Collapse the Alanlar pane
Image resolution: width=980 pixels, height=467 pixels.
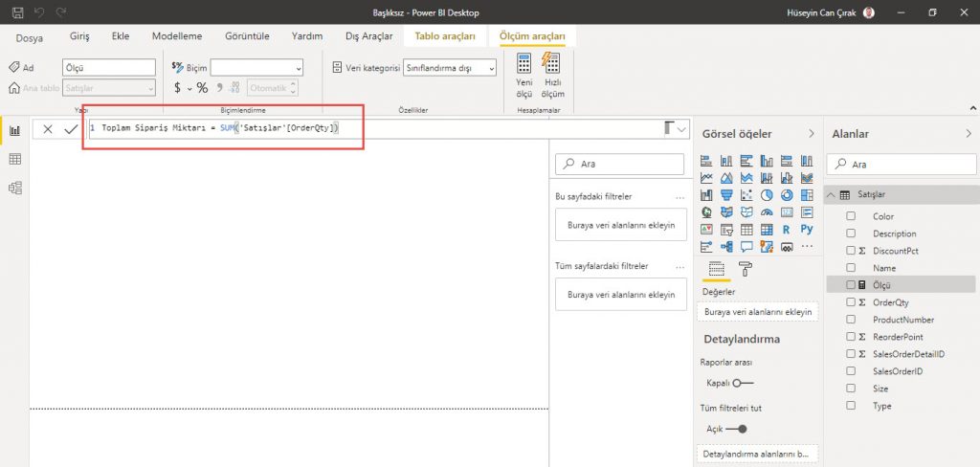point(969,133)
